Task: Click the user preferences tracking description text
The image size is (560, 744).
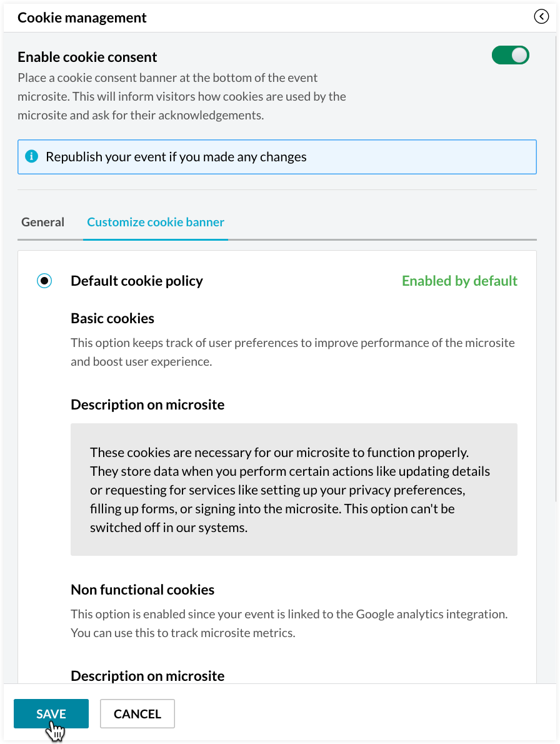Action: [x=292, y=352]
